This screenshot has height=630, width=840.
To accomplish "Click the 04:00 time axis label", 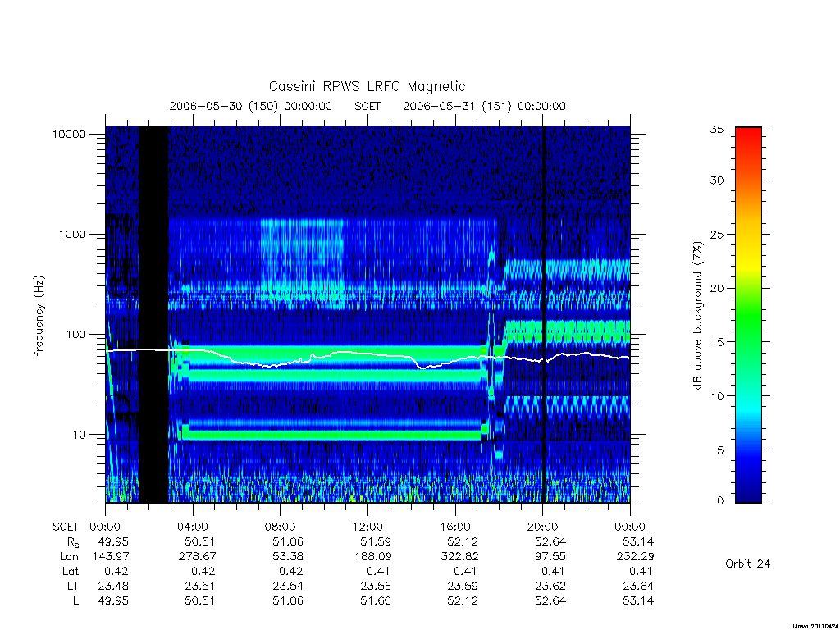I will coord(193,527).
